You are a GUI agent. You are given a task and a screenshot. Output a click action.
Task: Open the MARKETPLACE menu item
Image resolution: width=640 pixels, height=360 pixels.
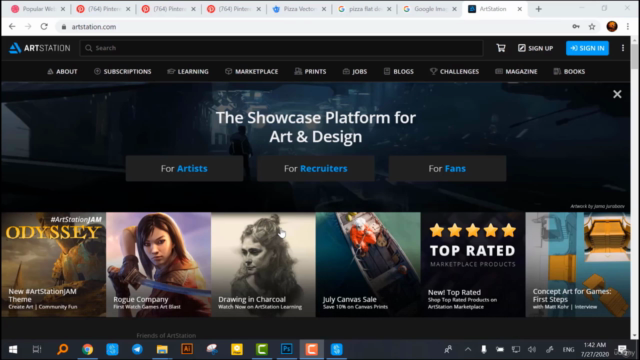tap(251, 71)
